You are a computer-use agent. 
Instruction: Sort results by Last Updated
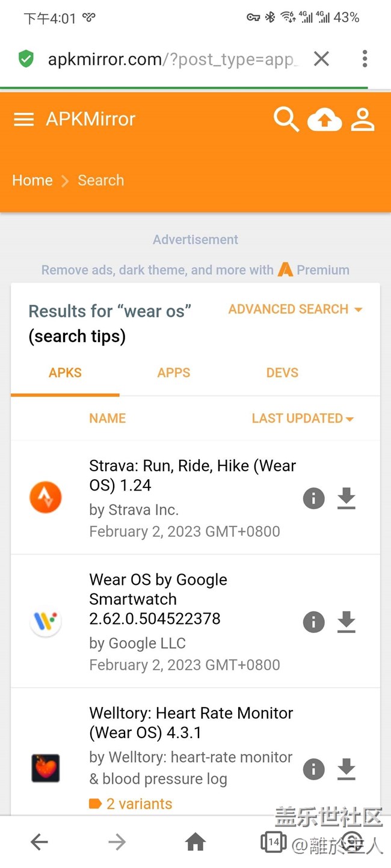tap(303, 418)
